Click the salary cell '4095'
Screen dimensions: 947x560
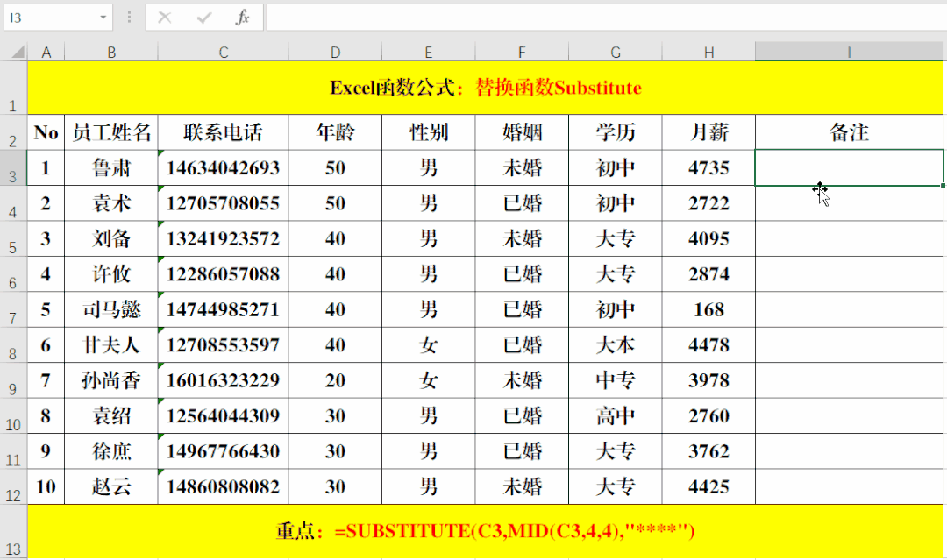pos(708,239)
